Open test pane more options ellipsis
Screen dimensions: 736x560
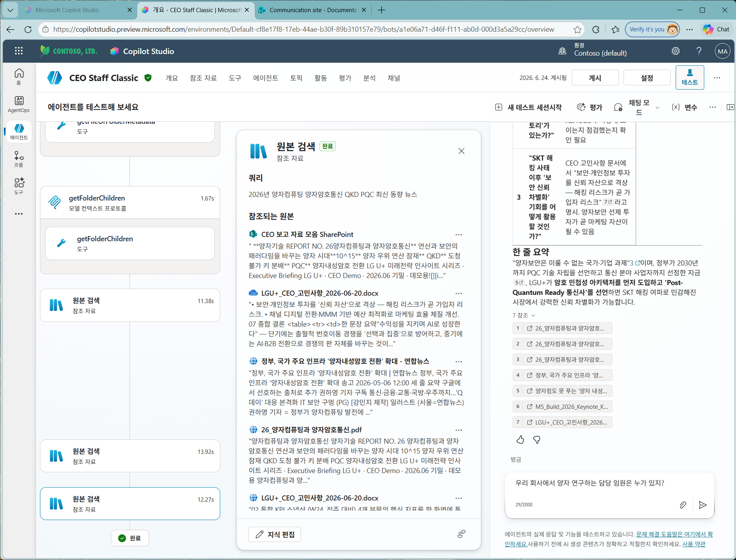pyautogui.click(x=712, y=107)
